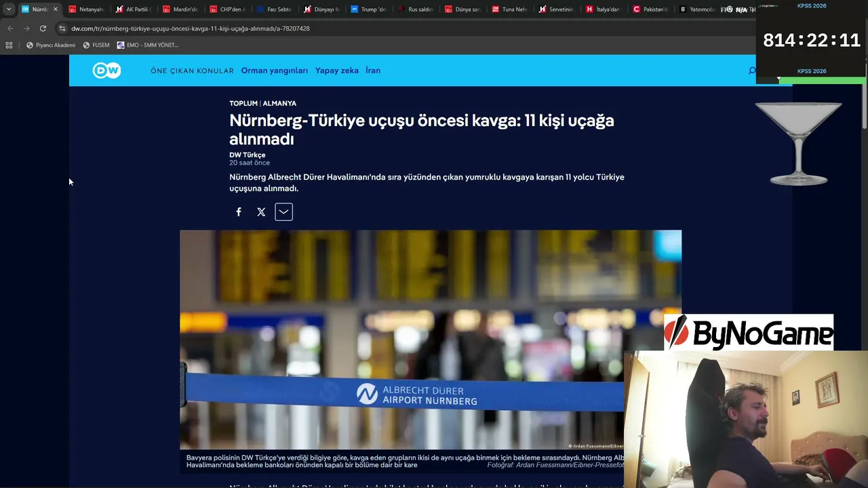
Task: Open the tab search dropdown arrow
Action: click(x=9, y=9)
